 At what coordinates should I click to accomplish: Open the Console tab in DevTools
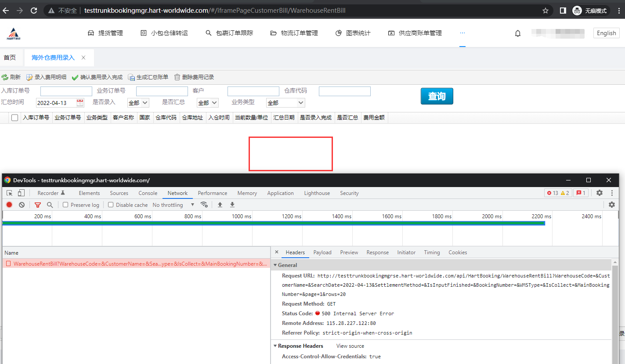tap(148, 193)
